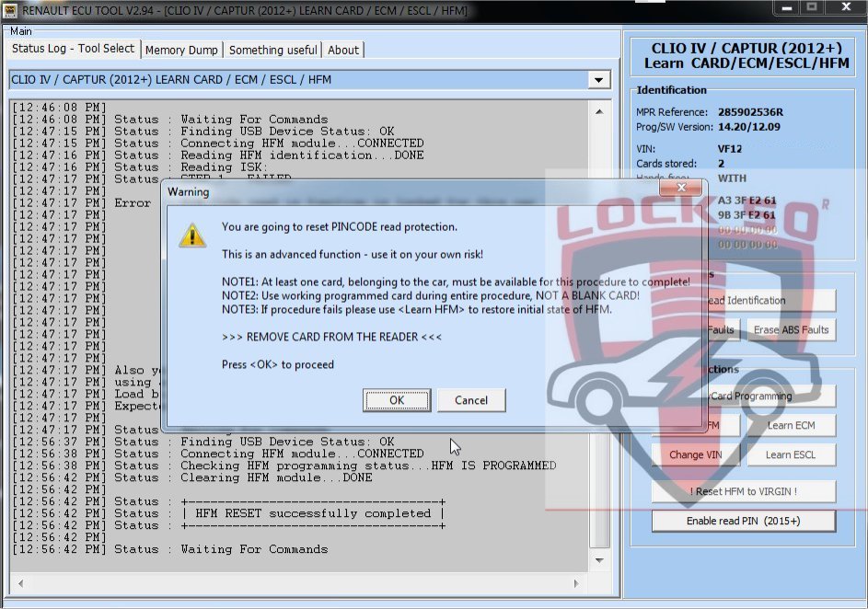
Task: Click the app icon in the title bar
Action: click(x=10, y=10)
